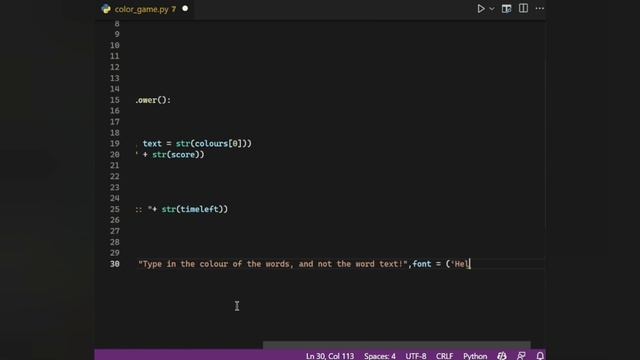640x360 pixels.
Task: Click 'str(timeleft))' code on line 25
Action: click(x=195, y=209)
